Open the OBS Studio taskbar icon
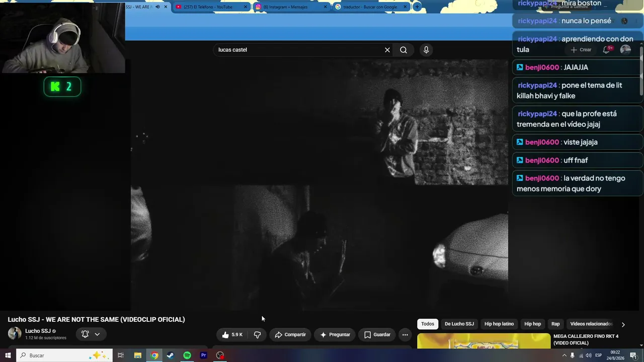Image resolution: width=644 pixels, height=362 pixels. (x=220, y=355)
